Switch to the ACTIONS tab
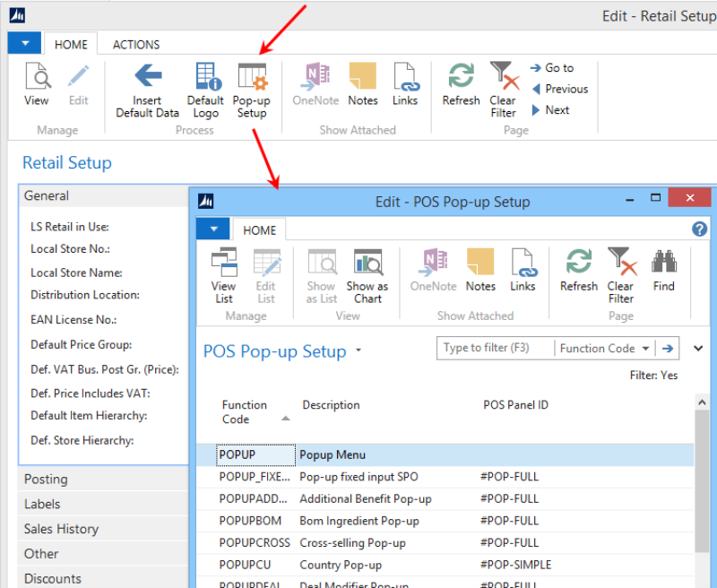This screenshot has width=717, height=588. click(135, 44)
